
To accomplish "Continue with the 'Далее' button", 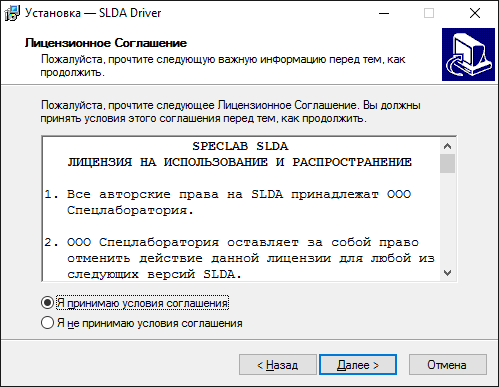I will click(x=358, y=365).
